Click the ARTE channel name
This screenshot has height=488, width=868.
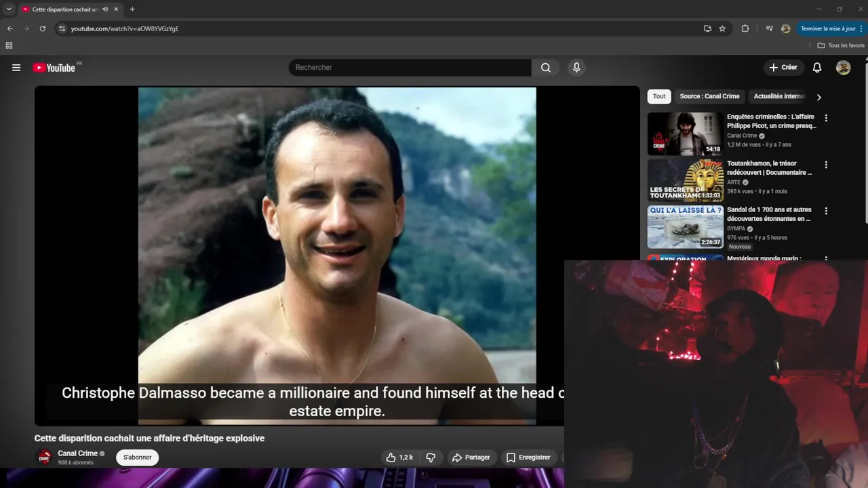[x=734, y=182]
